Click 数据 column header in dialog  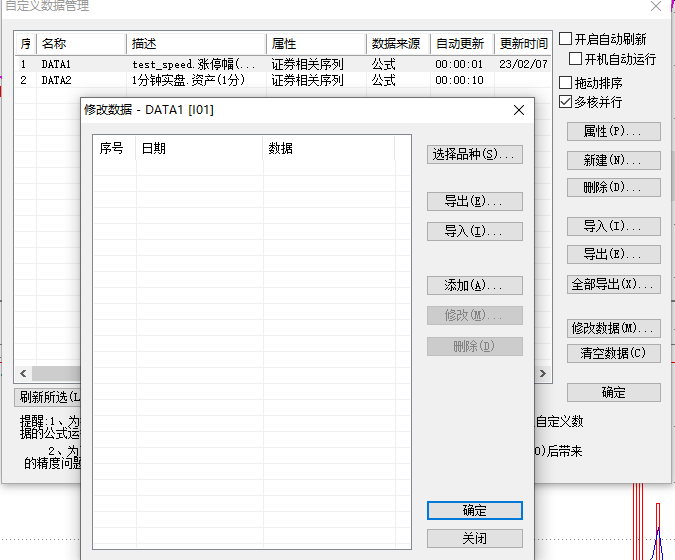point(329,149)
